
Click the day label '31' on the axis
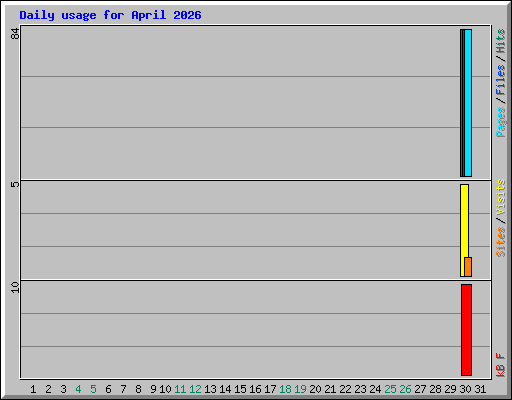480,389
